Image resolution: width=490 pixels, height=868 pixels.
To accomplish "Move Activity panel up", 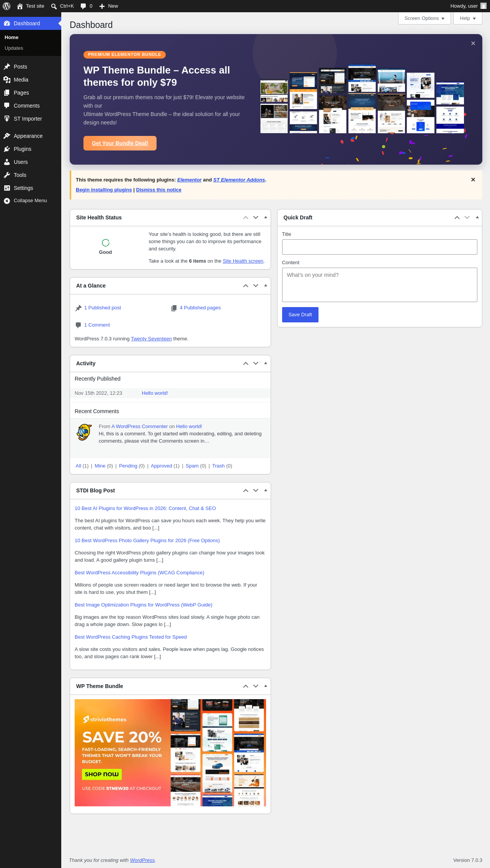I will [246, 363].
